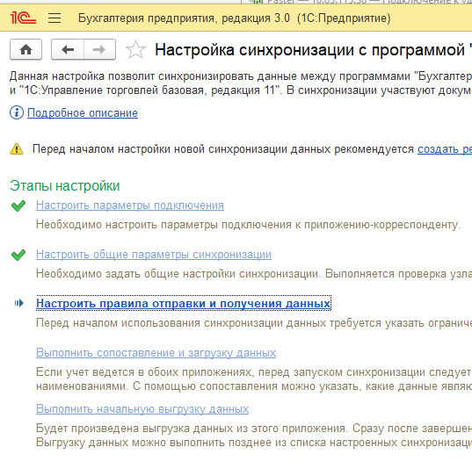Image resolution: width=472 pixels, height=476 pixels.
Task: Click current-step arrow marker icon
Action: click(19, 303)
